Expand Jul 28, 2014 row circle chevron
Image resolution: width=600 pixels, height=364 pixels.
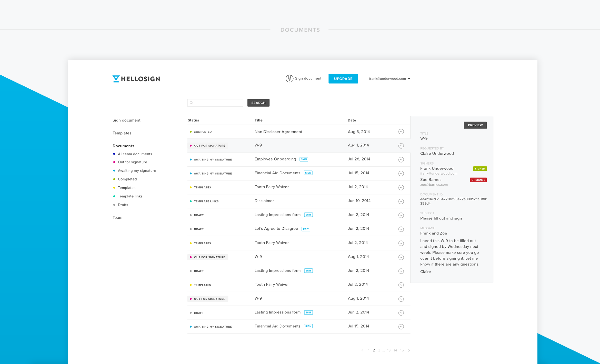click(x=401, y=160)
